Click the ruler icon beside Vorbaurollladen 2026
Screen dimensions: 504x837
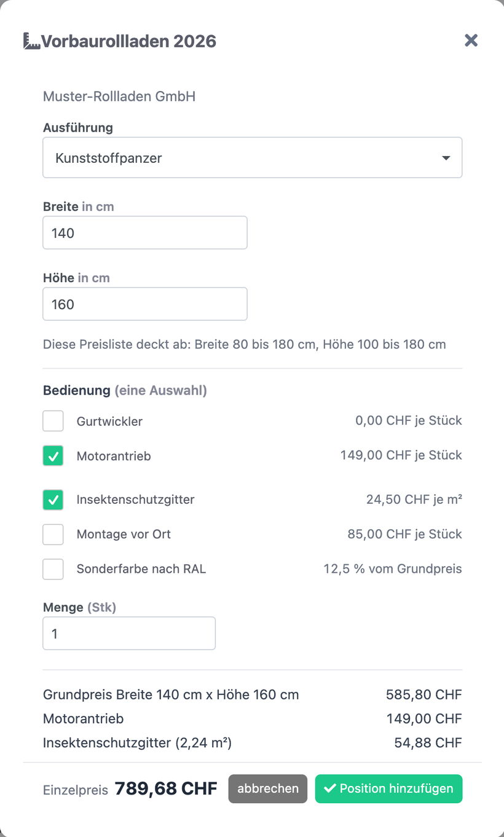coord(32,41)
